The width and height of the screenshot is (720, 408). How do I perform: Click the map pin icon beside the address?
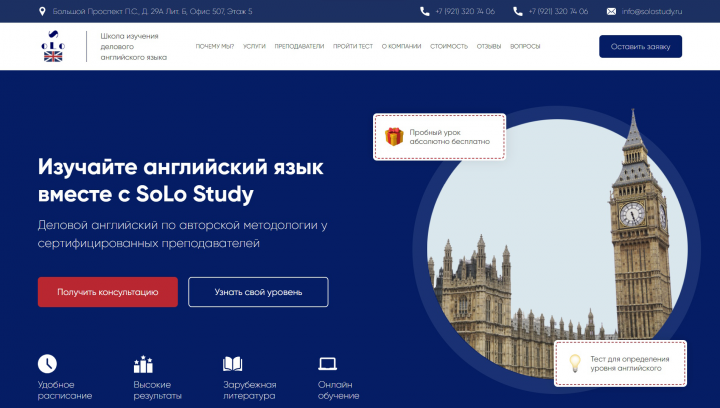(42, 11)
